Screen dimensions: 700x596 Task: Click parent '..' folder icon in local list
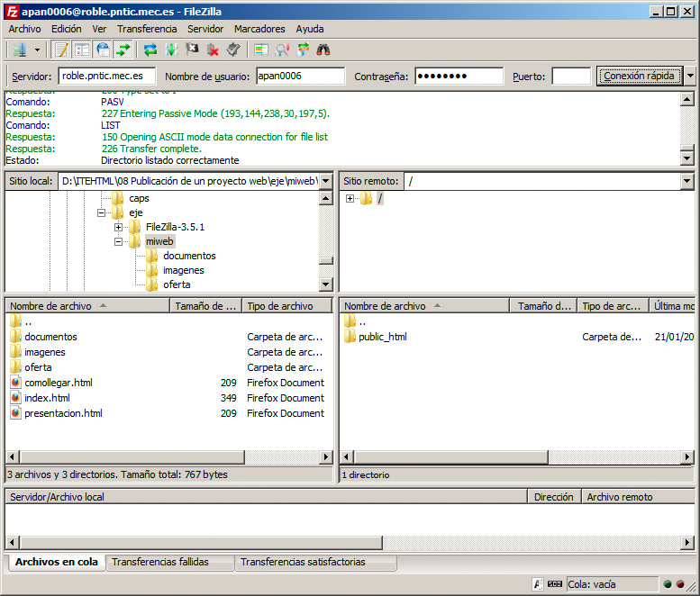pyautogui.click(x=15, y=321)
